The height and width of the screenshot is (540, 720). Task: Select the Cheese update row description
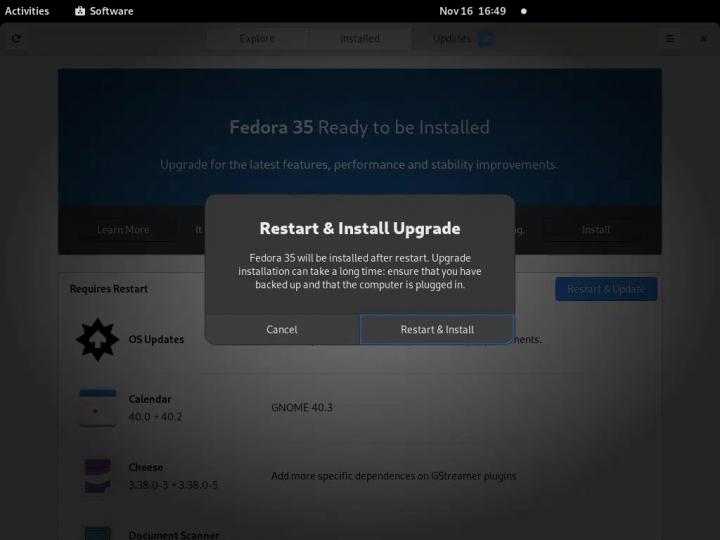394,476
